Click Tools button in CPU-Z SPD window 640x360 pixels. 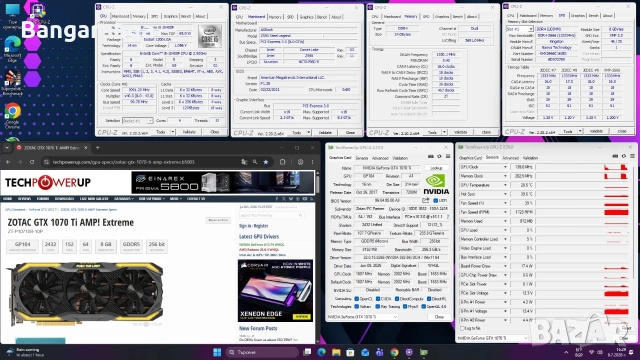coord(568,131)
